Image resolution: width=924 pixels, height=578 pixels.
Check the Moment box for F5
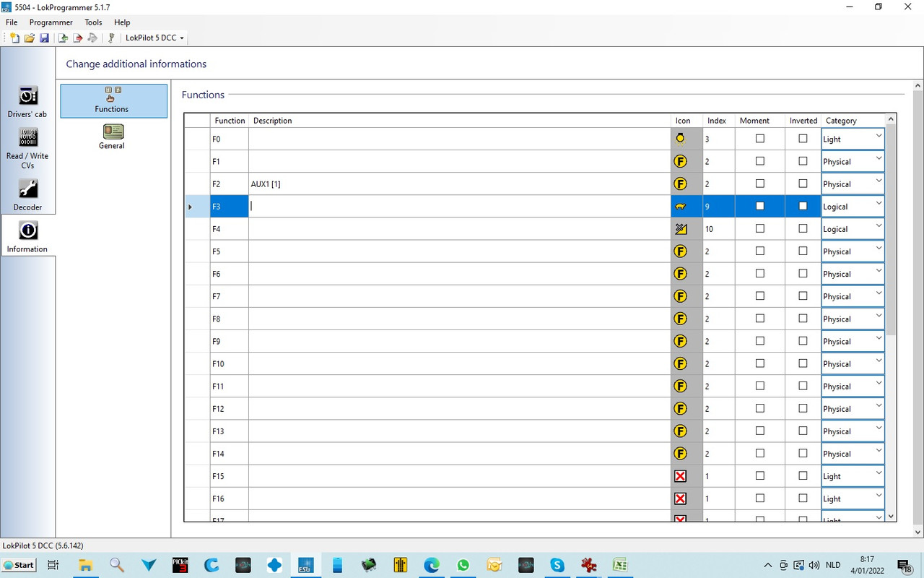pos(759,251)
